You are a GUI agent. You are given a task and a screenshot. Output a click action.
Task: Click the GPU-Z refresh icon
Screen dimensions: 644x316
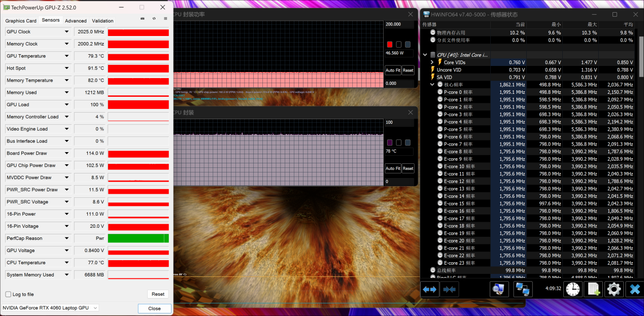tap(154, 19)
